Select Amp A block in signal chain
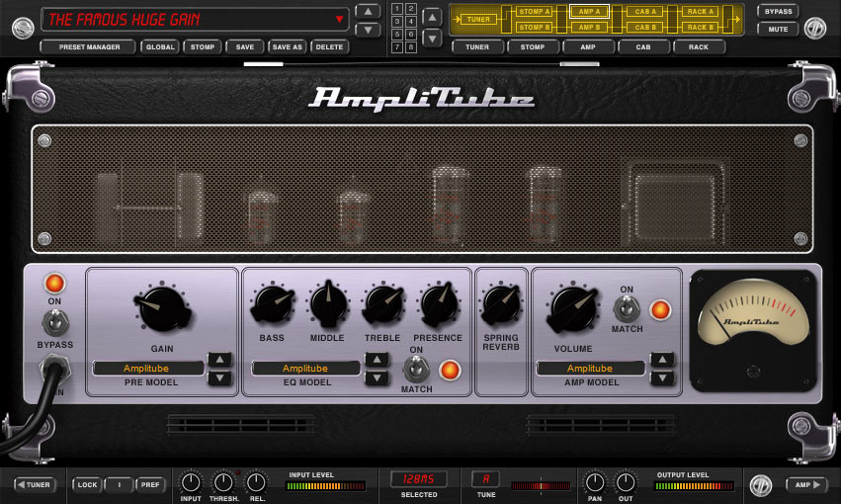The width and height of the screenshot is (841, 504). 589,11
